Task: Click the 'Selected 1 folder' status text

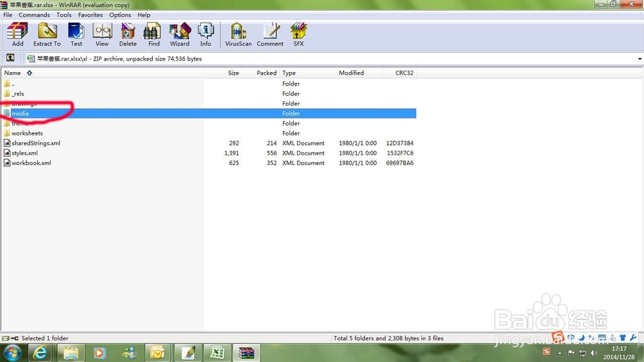Action: pos(45,338)
